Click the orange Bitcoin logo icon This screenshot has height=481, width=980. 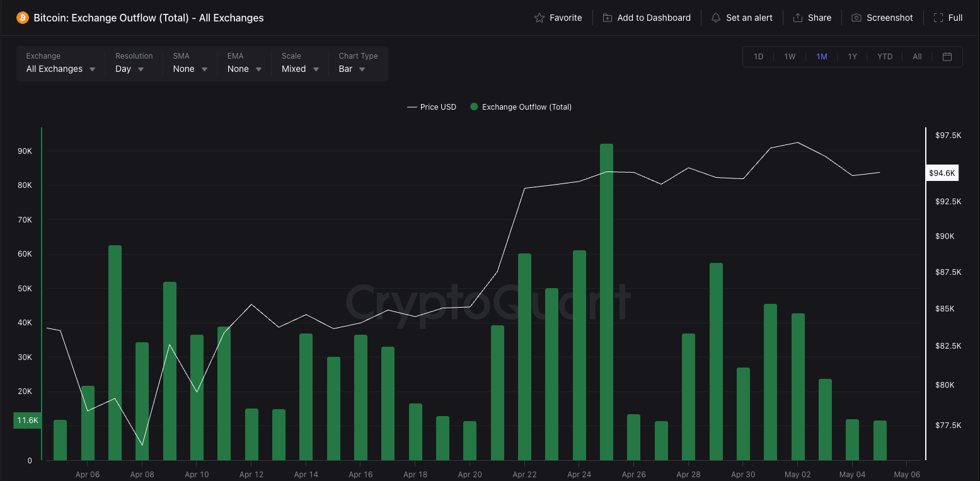23,18
